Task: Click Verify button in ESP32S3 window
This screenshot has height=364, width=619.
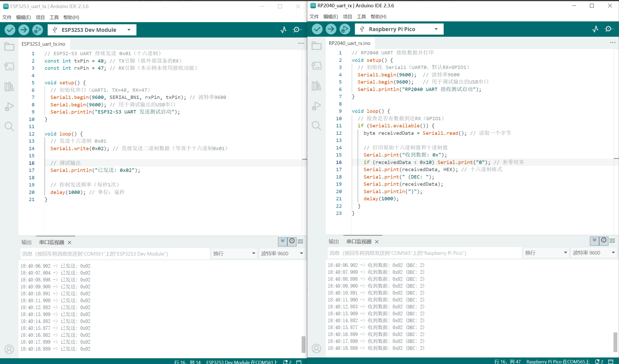Action: 10,30
